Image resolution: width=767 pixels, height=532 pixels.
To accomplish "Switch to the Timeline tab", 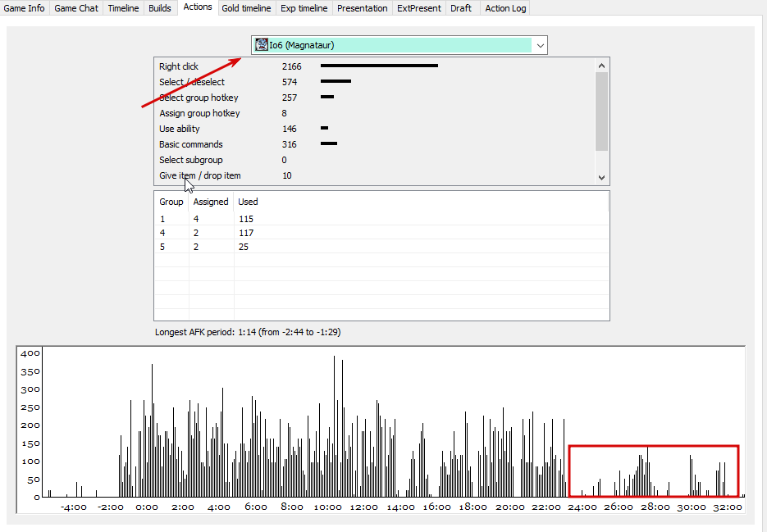I will pos(123,8).
